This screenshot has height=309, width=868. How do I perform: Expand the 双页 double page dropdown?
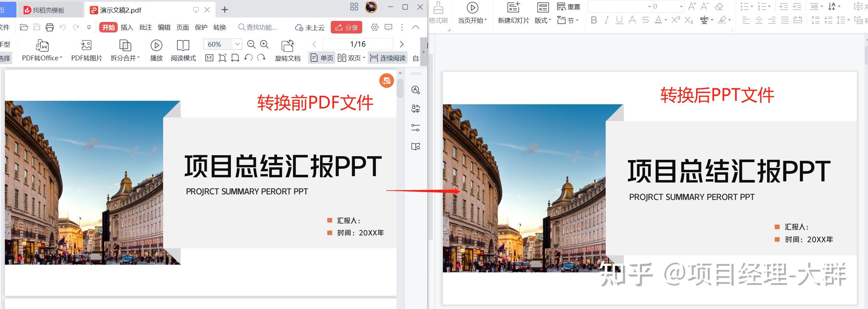click(x=364, y=58)
